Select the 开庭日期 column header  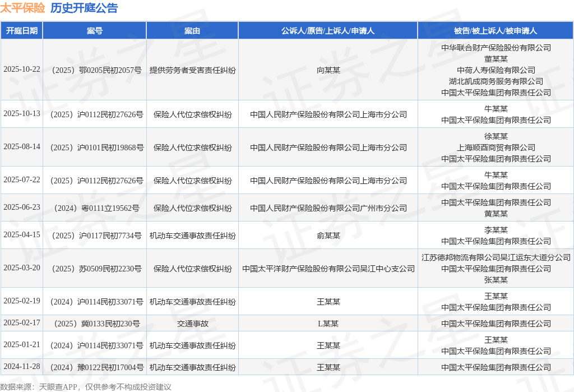click(x=22, y=31)
